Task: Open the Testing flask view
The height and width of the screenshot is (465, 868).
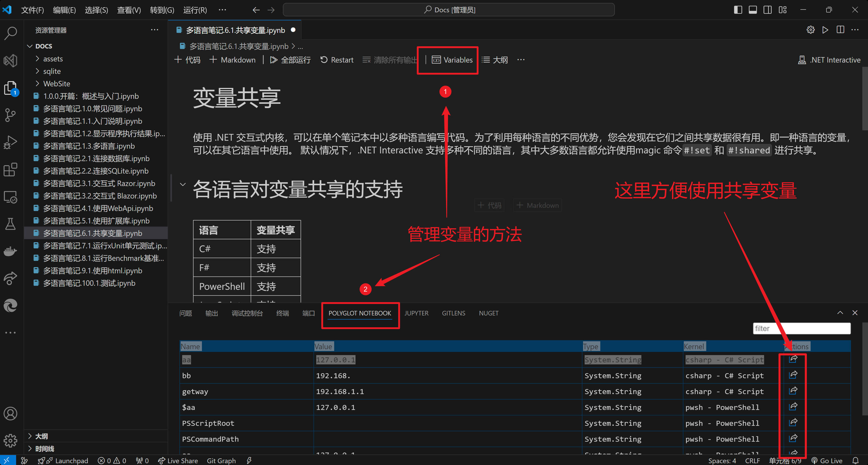Action: 10,224
